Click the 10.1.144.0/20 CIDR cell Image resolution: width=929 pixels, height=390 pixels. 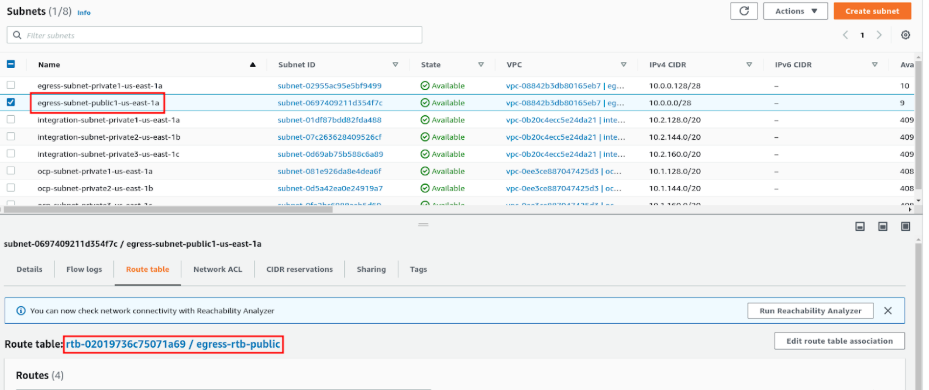pyautogui.click(x=675, y=188)
